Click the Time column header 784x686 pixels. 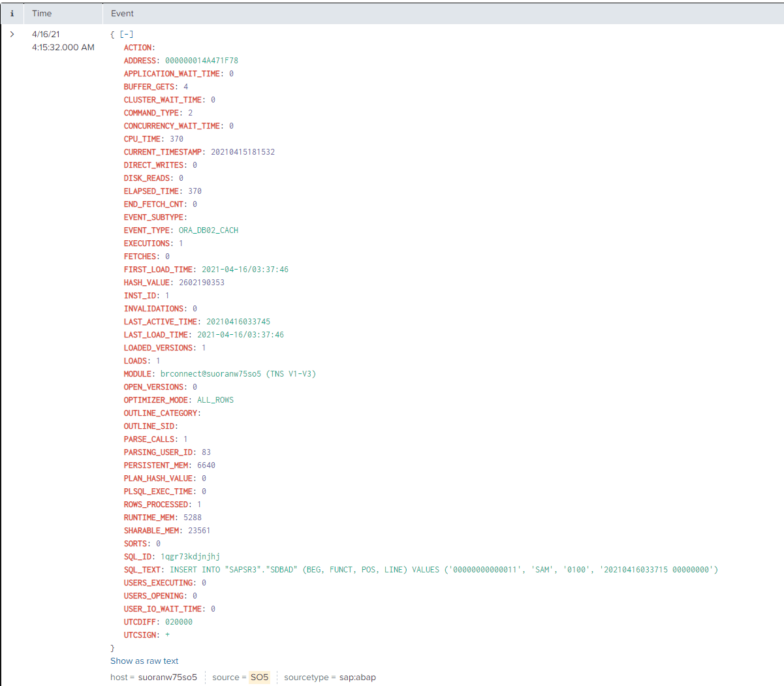coord(42,13)
